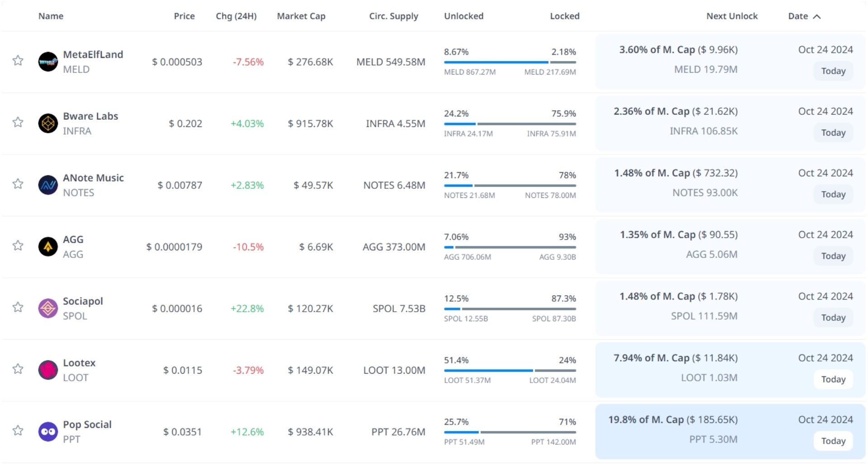Sort the table by Chg (24H)
Image resolution: width=868 pixels, height=464 pixels.
coord(236,16)
